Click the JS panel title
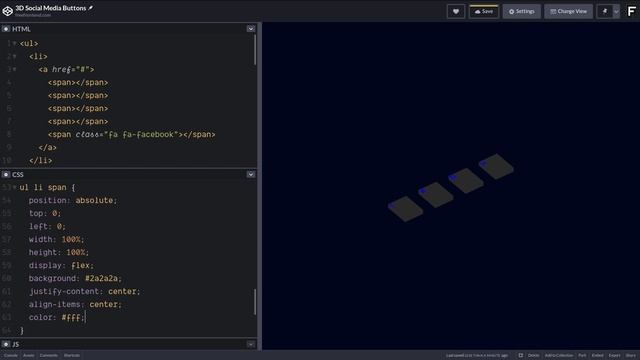 16,344
